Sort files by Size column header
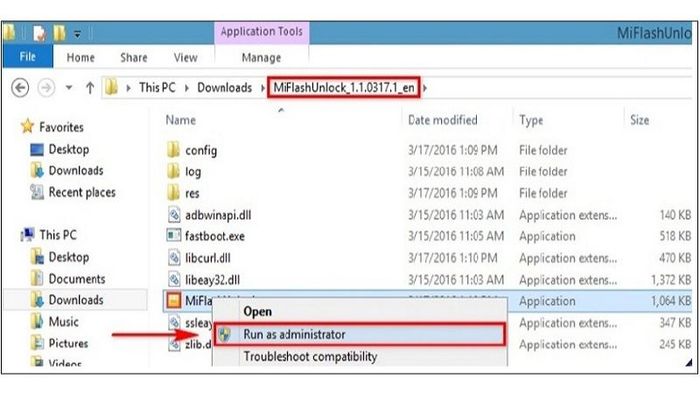700x394 pixels. (x=639, y=120)
